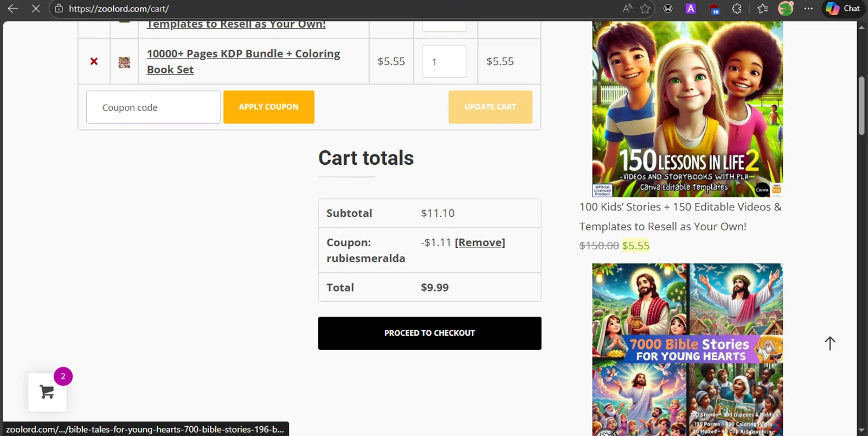The image size is (868, 436).
Task: Remove the rubiesmeralda coupon
Action: click(480, 242)
